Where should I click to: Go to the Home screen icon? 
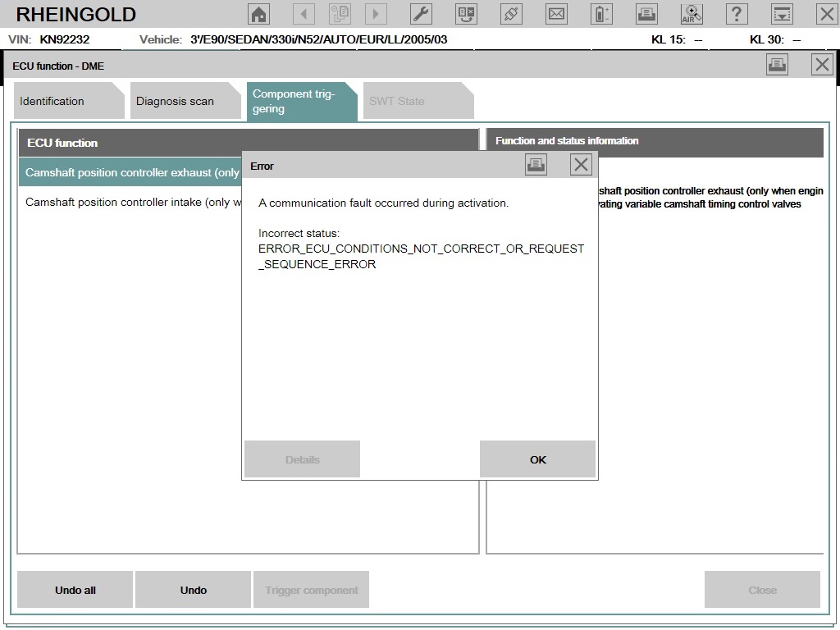point(258,14)
